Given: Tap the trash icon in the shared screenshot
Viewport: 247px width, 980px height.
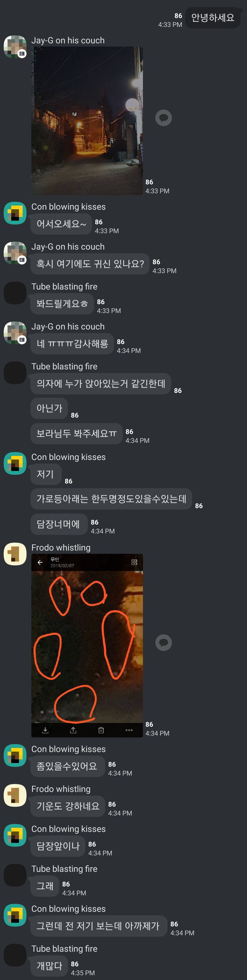Looking at the screenshot, I should click(x=101, y=730).
